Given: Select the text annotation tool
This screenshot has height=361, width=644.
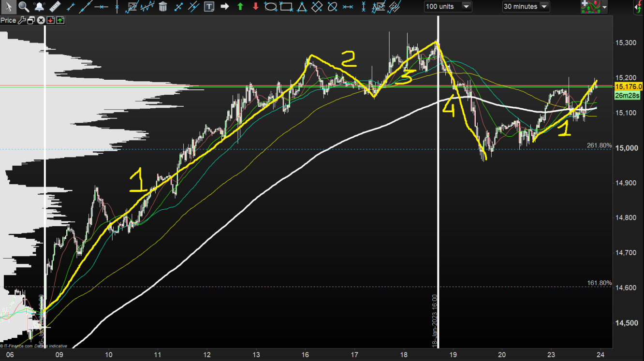Looking at the screenshot, I should coord(209,7).
